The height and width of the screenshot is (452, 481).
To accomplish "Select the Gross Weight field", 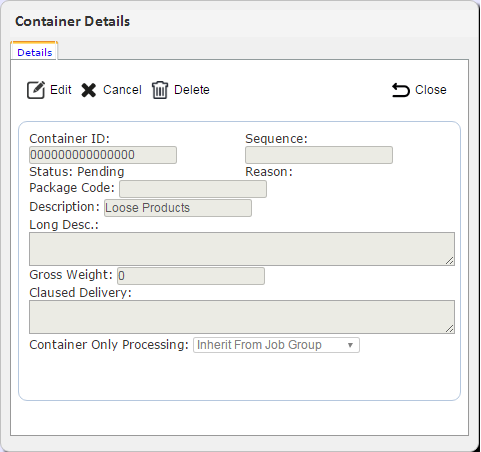I will pyautogui.click(x=191, y=276).
